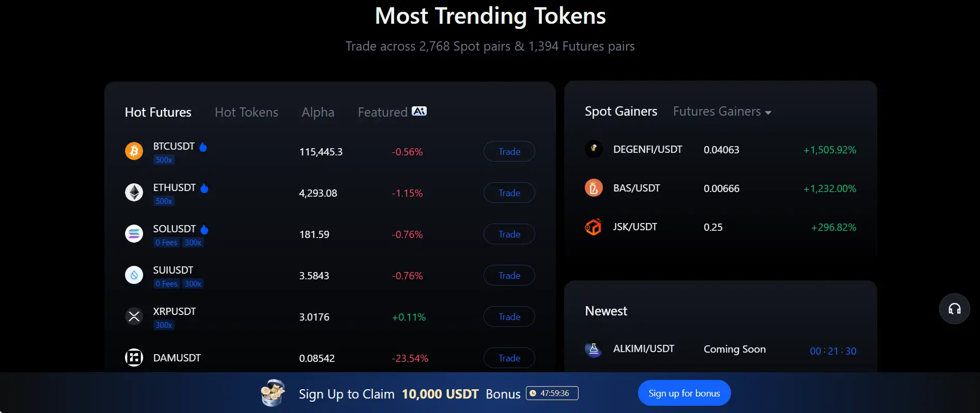The width and height of the screenshot is (980, 413).
Task: Click the Bitcoin coin icon
Action: 134,151
